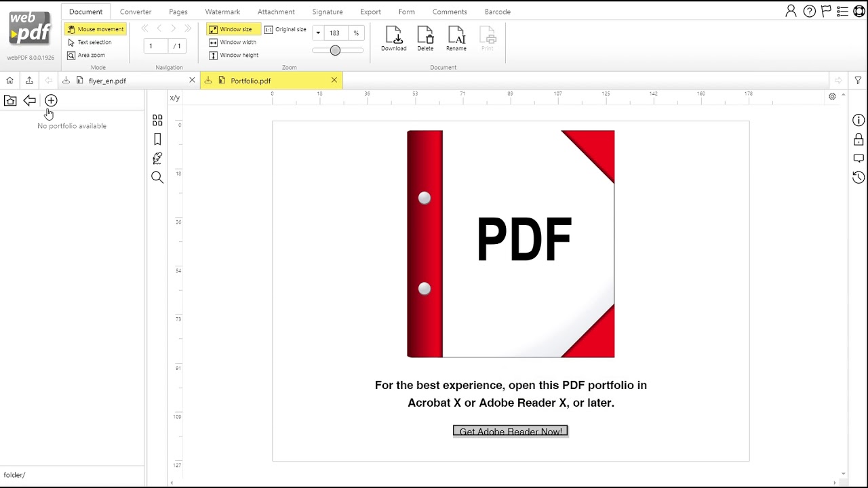Viewport: 868px width, 488px height.
Task: Adjust the zoom slider handle
Action: click(x=335, y=50)
